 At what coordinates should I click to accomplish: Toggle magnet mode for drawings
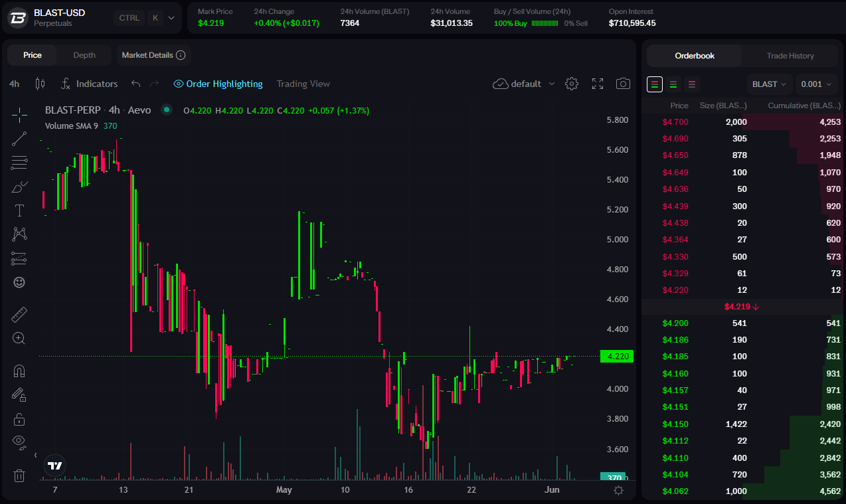[19, 371]
